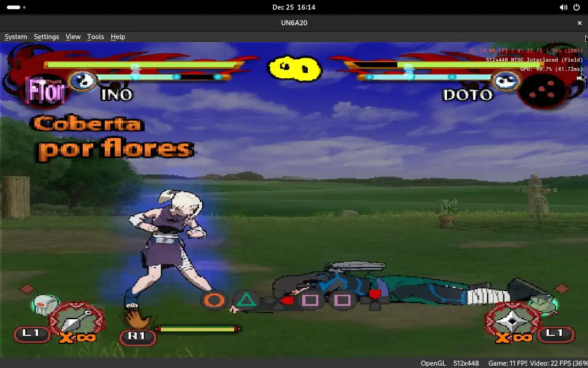
Task: Open the power menu icon
Action: click(x=577, y=7)
